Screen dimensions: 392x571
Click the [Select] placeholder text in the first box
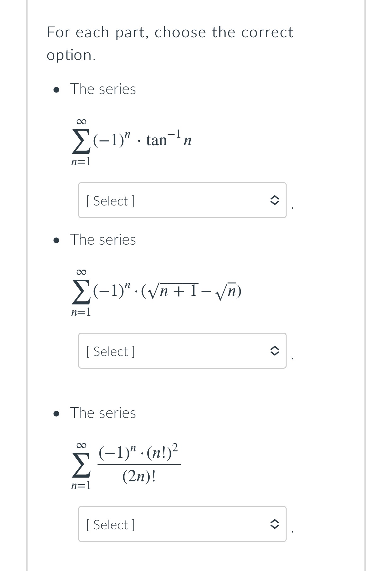(x=110, y=201)
